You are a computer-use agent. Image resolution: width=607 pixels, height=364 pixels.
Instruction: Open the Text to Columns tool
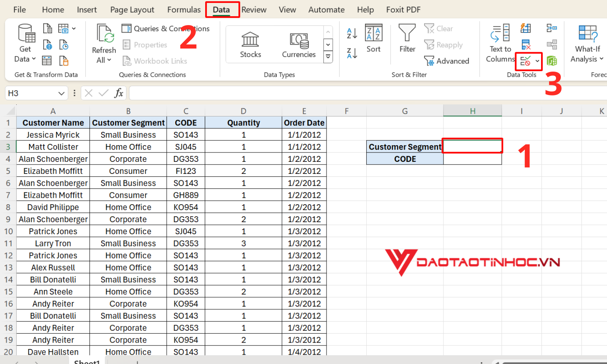pyautogui.click(x=500, y=43)
